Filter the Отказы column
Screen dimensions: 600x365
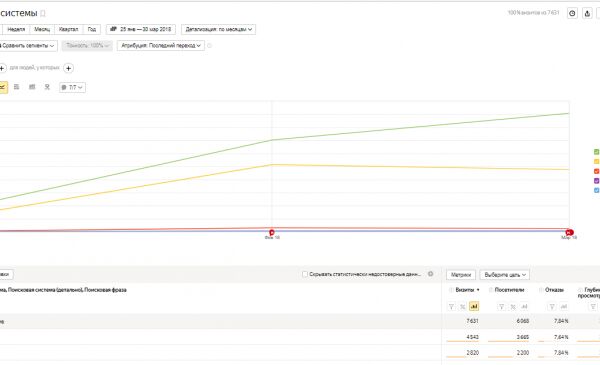(552, 306)
